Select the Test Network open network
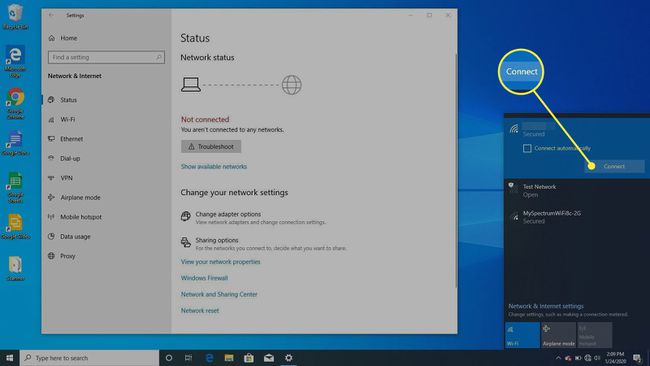 pyautogui.click(x=577, y=191)
